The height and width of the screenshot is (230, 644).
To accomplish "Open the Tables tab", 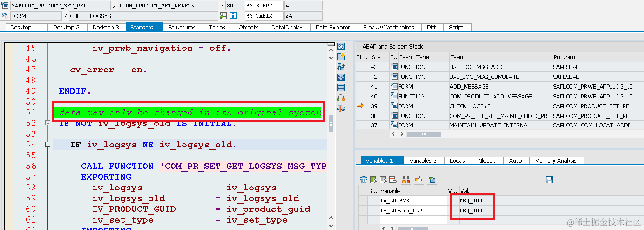I will [217, 27].
